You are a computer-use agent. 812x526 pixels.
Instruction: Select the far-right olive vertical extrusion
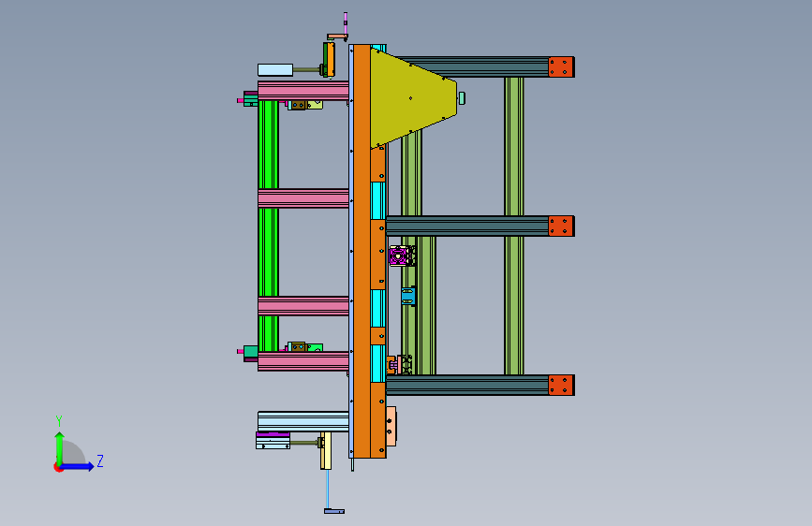click(x=514, y=226)
